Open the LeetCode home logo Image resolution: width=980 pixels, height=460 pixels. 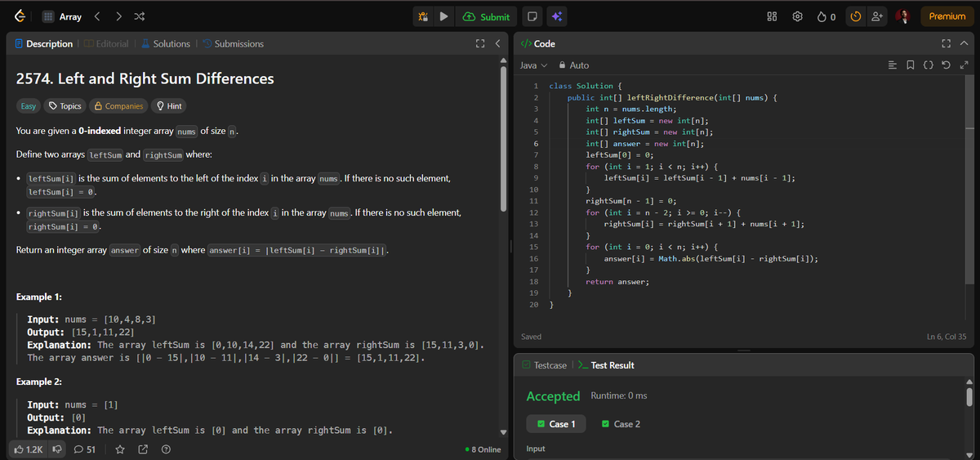click(x=20, y=16)
